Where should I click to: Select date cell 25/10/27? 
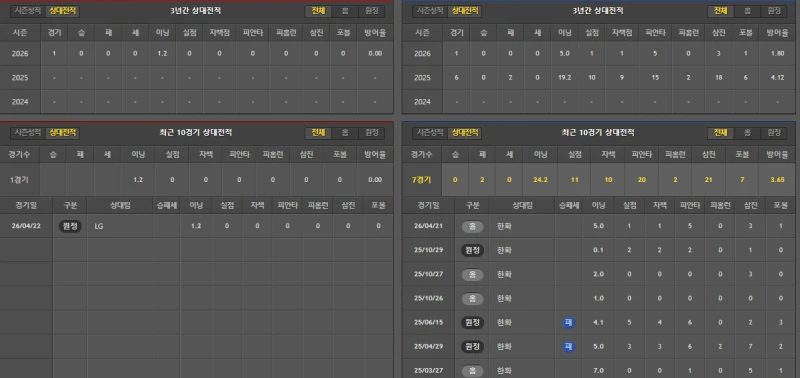pyautogui.click(x=428, y=274)
